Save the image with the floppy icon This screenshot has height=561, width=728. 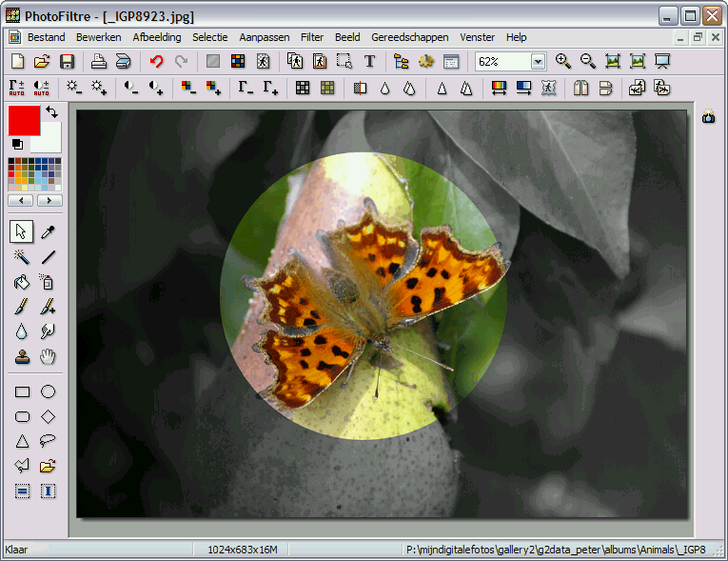click(68, 61)
